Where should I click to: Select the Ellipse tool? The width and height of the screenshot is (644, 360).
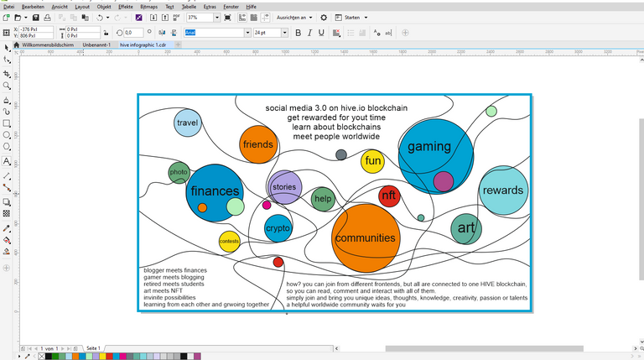point(7,135)
